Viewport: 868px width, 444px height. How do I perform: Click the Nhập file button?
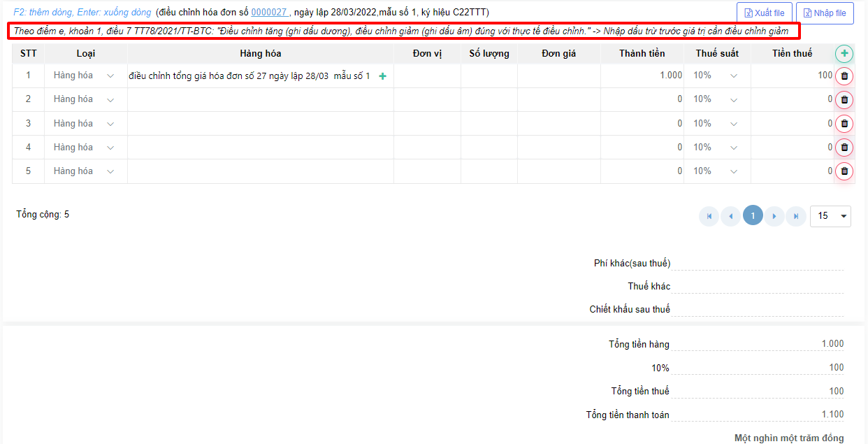point(825,13)
